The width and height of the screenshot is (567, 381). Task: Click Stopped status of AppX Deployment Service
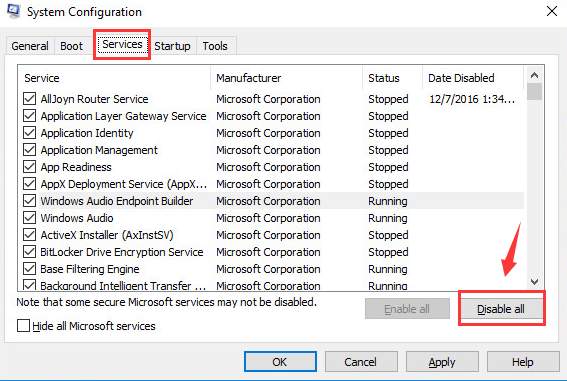pos(388,184)
